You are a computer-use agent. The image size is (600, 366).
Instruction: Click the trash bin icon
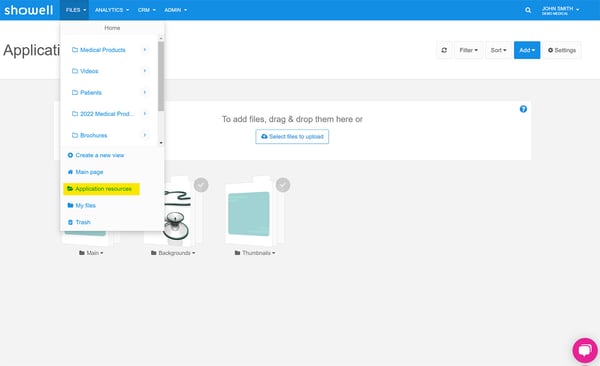tap(70, 222)
